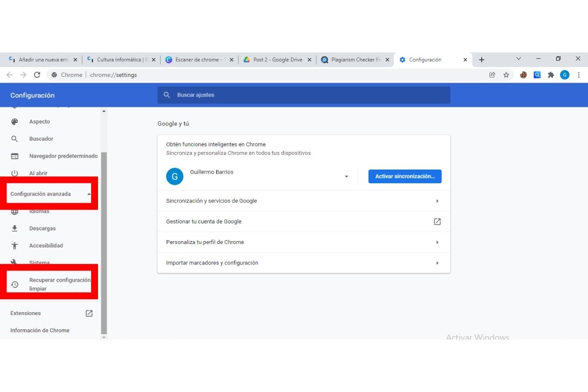This screenshot has height=392, width=588.
Task: Click the Guillermo Barrios avatar circle
Action: pos(174,176)
